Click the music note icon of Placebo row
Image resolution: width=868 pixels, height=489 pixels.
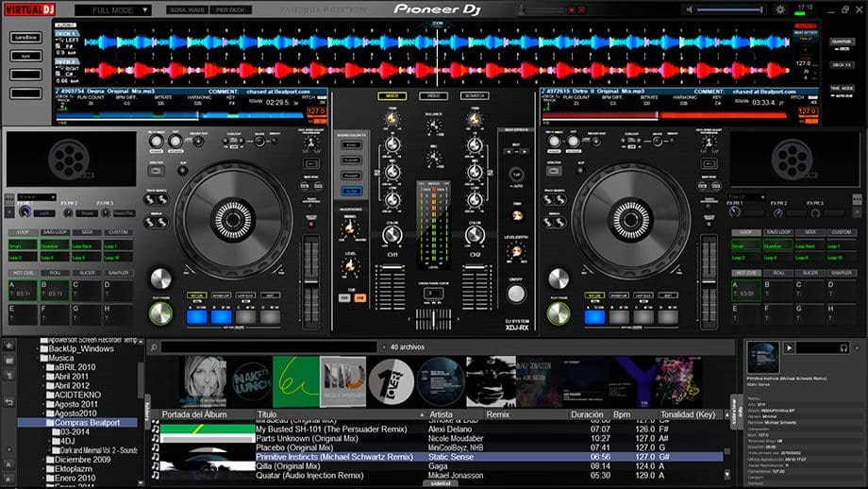156,447
